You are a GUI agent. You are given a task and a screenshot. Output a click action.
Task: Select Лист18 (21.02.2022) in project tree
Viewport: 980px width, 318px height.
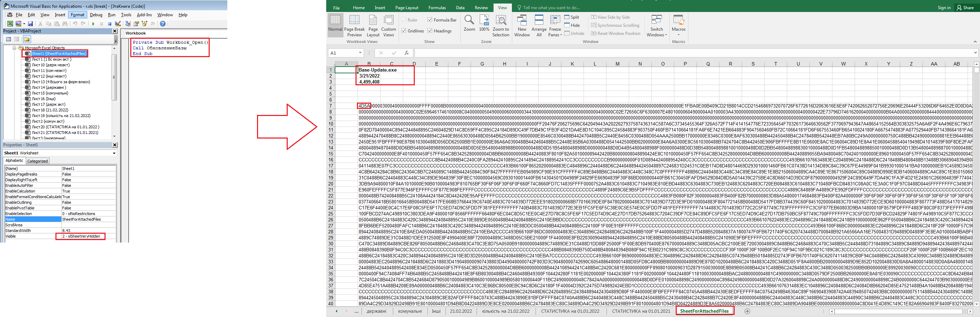pyautogui.click(x=50, y=110)
